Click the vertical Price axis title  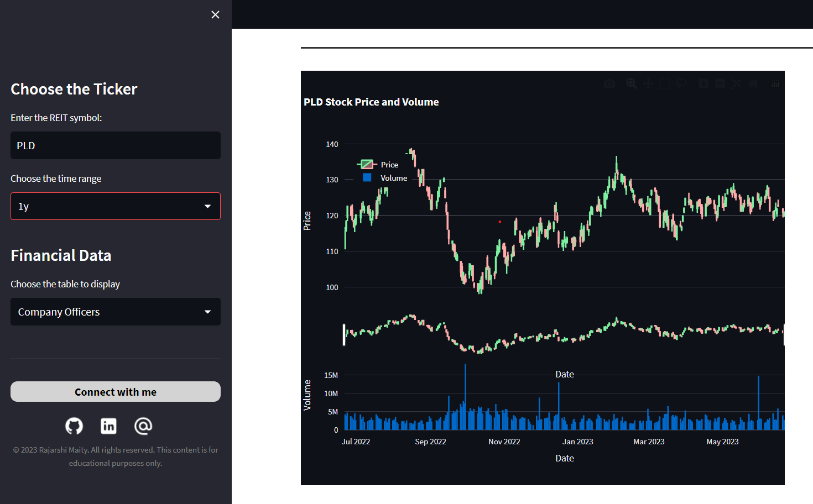307,221
